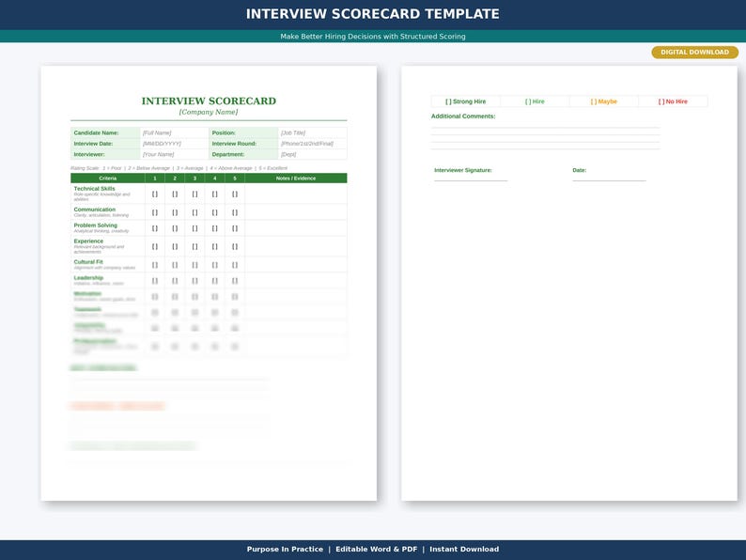Mark Communication rating 1 checkbox
Viewport: 746px width, 560px height.
point(155,212)
